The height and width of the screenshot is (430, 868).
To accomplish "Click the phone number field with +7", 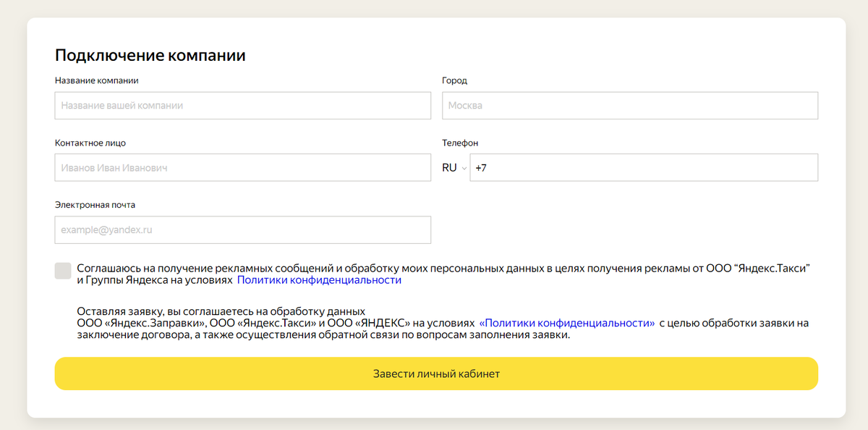I will click(644, 167).
